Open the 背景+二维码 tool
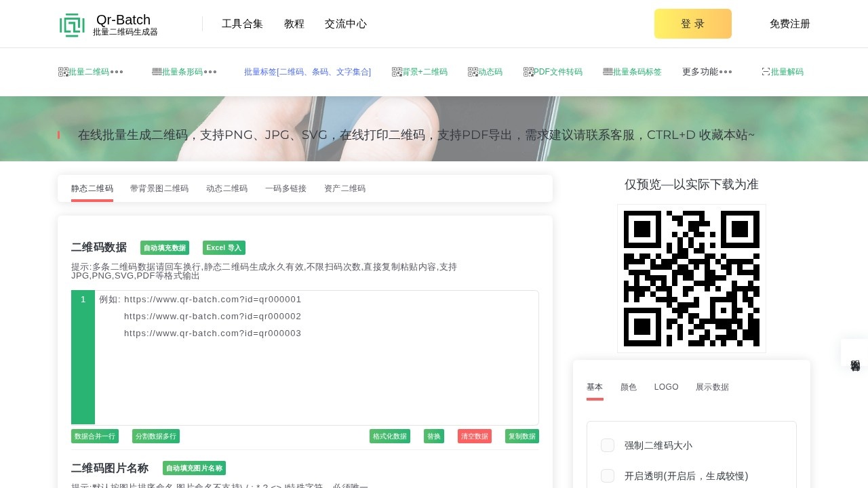868x488 pixels. [420, 72]
